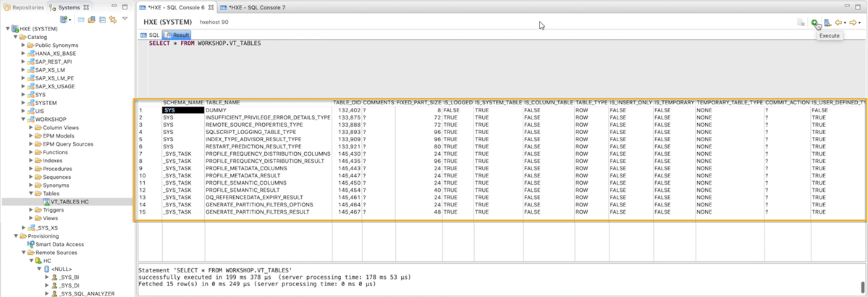Collapse the Provisioning folder
Screen dimensions: 868x297
(x=15, y=236)
